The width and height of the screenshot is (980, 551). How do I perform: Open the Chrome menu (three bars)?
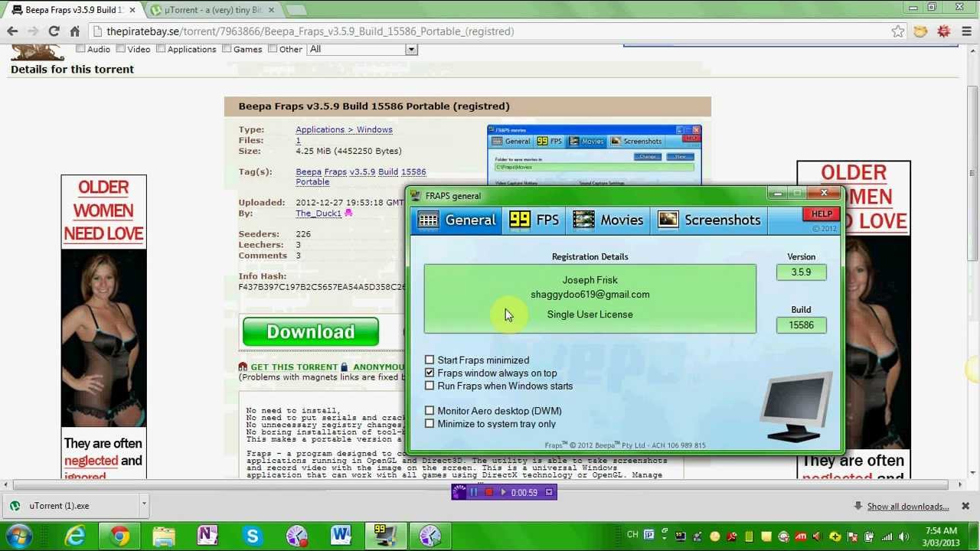coord(966,31)
